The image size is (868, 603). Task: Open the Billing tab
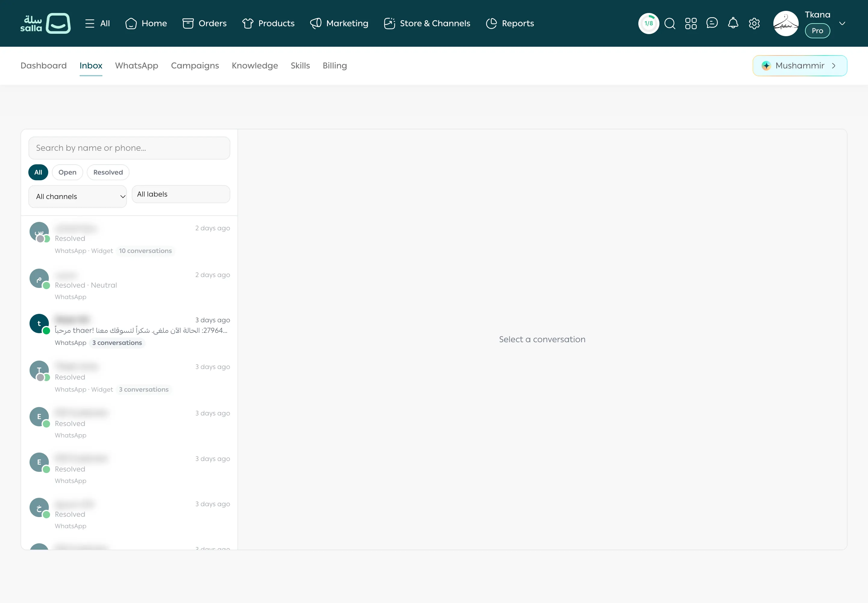335,65
